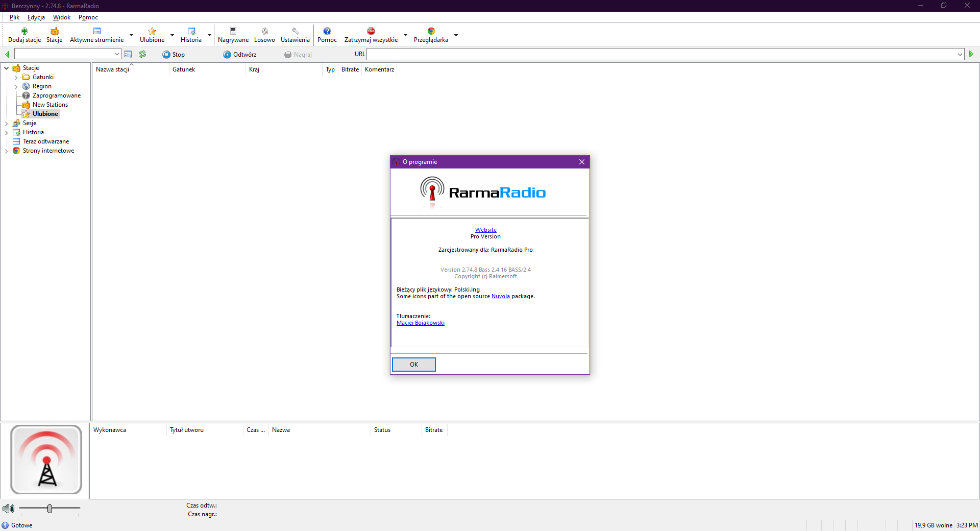The height and width of the screenshot is (531, 980).
Task: Pick a random station with Losowo
Action: [264, 35]
